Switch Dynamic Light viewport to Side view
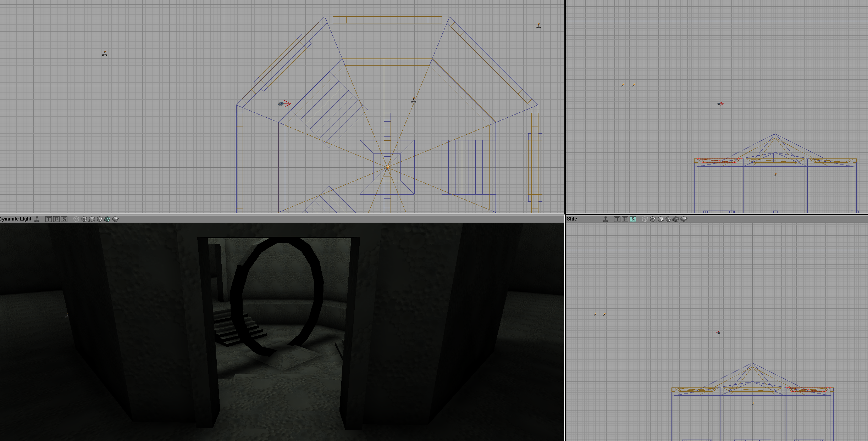The height and width of the screenshot is (441, 868). point(64,219)
